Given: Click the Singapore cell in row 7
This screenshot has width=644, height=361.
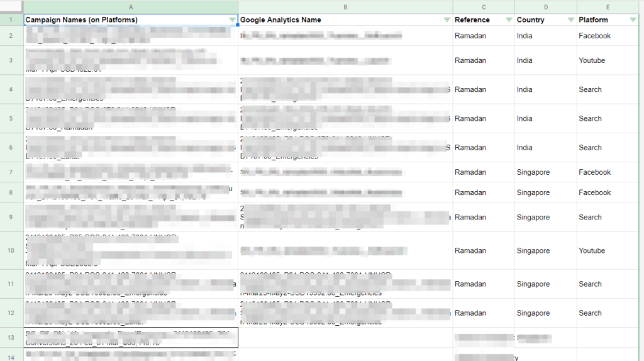Looking at the screenshot, I should [533, 172].
